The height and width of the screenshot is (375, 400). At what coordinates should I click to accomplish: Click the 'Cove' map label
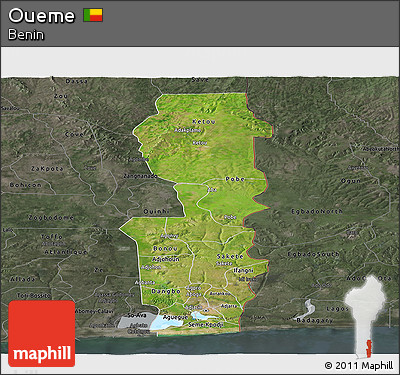point(74,135)
